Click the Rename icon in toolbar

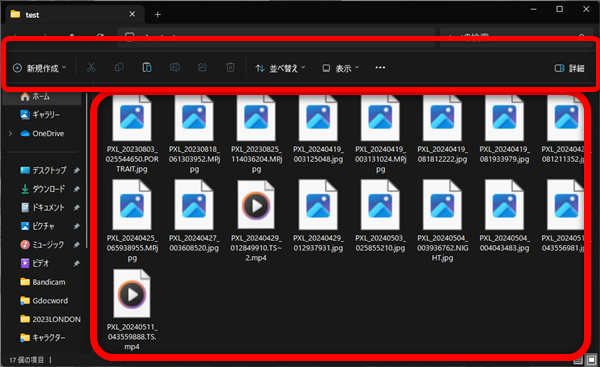pyautogui.click(x=175, y=68)
